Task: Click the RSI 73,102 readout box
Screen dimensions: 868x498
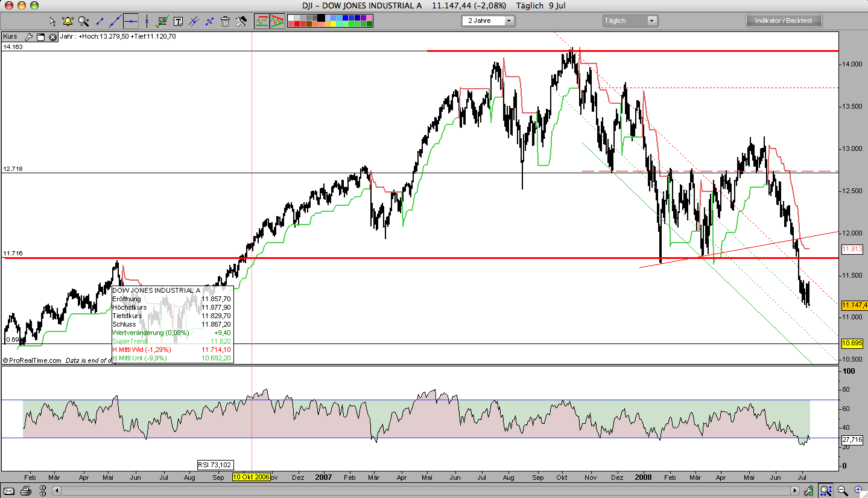Action: 215,464
